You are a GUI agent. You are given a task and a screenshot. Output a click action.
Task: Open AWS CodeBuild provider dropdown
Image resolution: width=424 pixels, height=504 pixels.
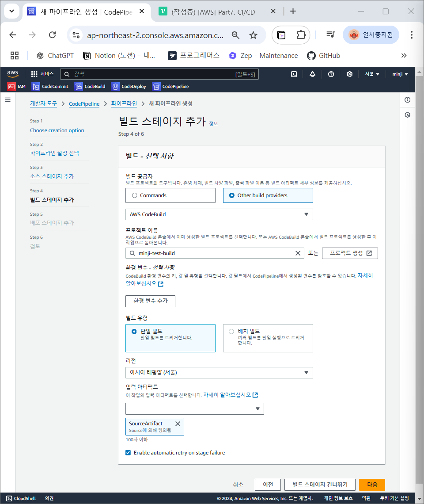pyautogui.click(x=219, y=214)
